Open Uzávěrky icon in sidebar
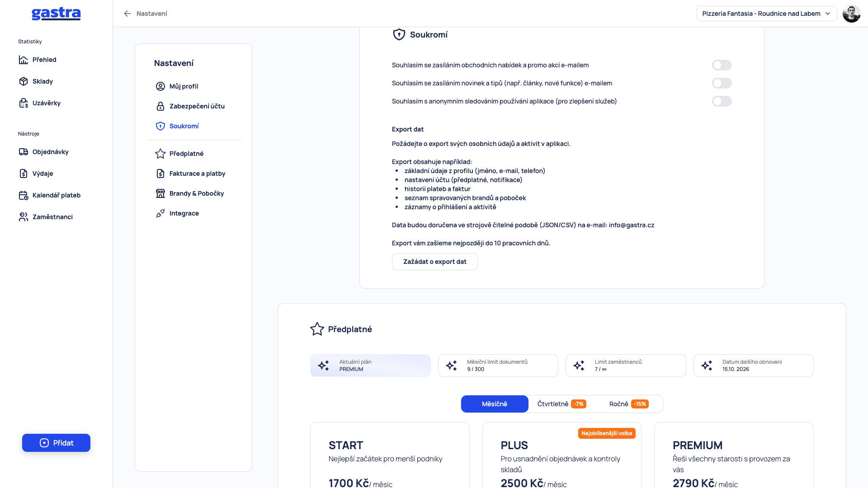 click(x=24, y=103)
